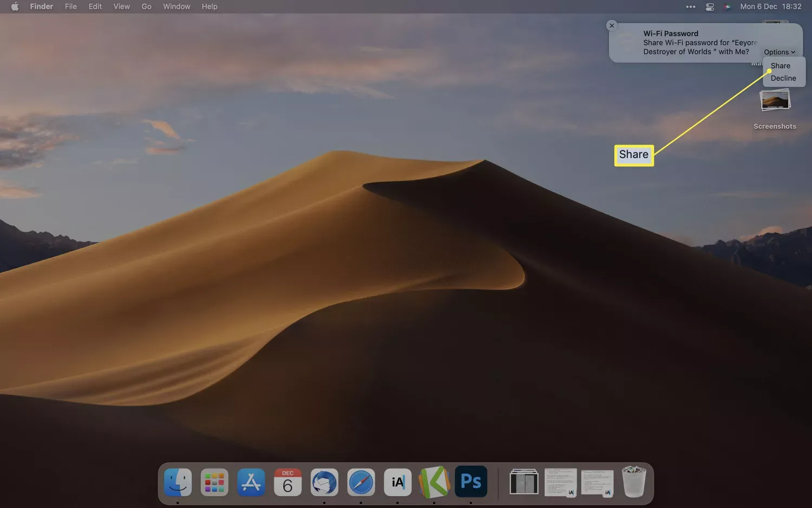Launch Safari from the Dock
The image size is (812, 508).
[x=361, y=482]
